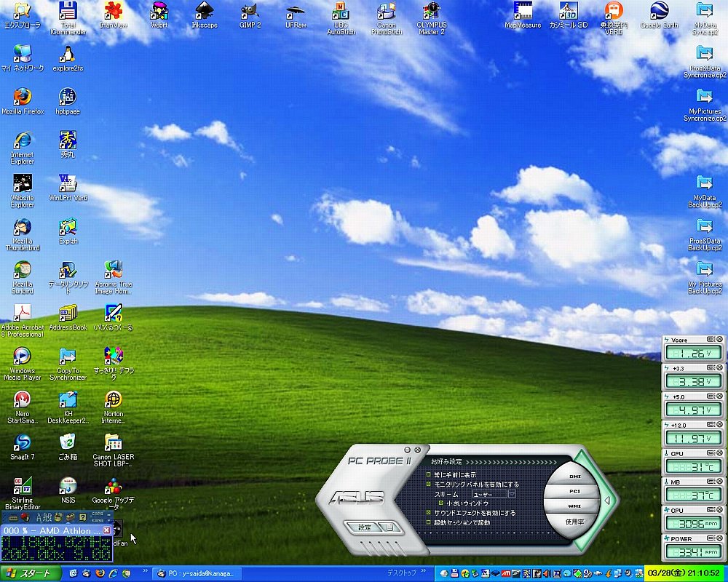Select the SnagIt 7 desktop icon
This screenshot has height=582, width=728.
point(23,447)
